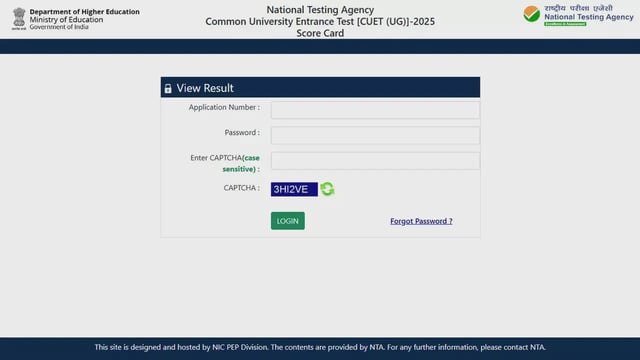Click the Department of Higher Education text
Image resolution: width=640 pixels, height=360 pixels.
pos(84,11)
